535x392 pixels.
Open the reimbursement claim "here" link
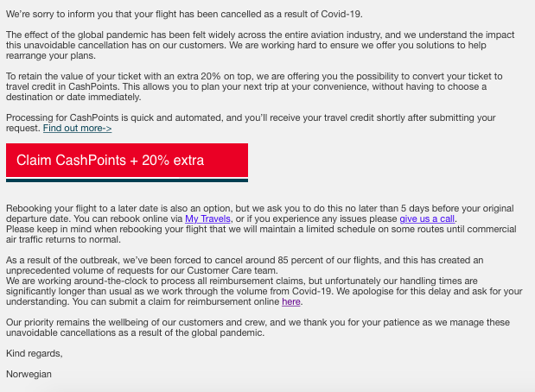tap(291, 301)
